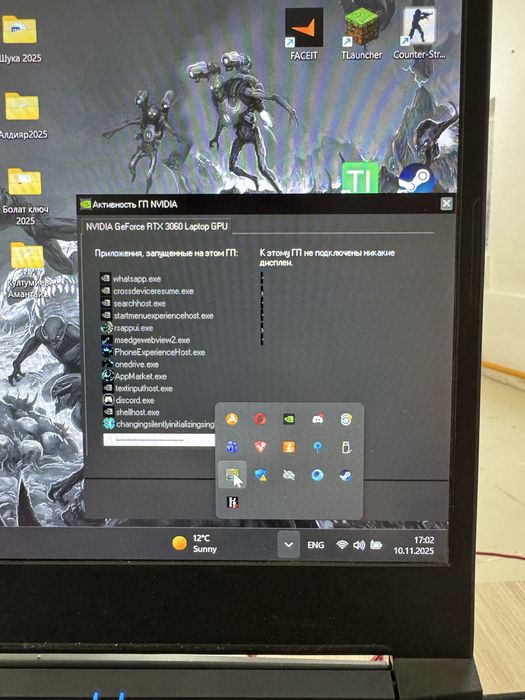Click the NVIDIA logo in window title bar

click(85, 204)
